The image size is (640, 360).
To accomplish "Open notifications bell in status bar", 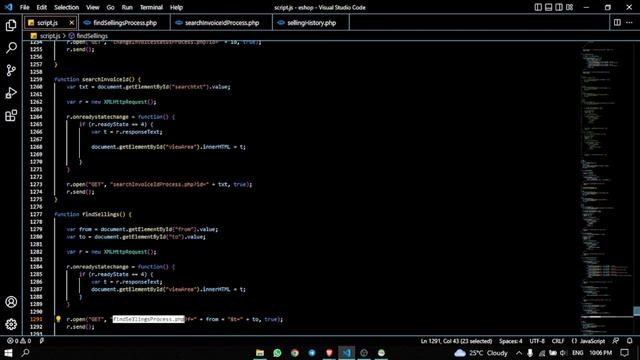I will click(630, 341).
